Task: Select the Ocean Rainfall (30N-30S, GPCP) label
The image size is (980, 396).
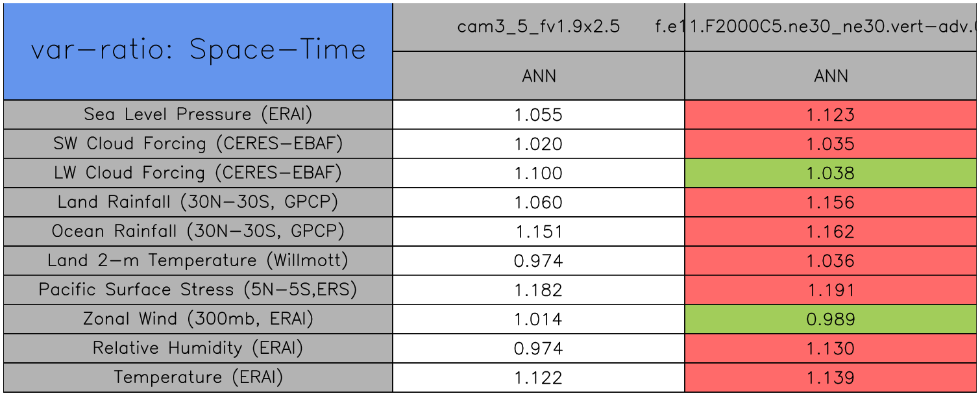Action: click(198, 232)
